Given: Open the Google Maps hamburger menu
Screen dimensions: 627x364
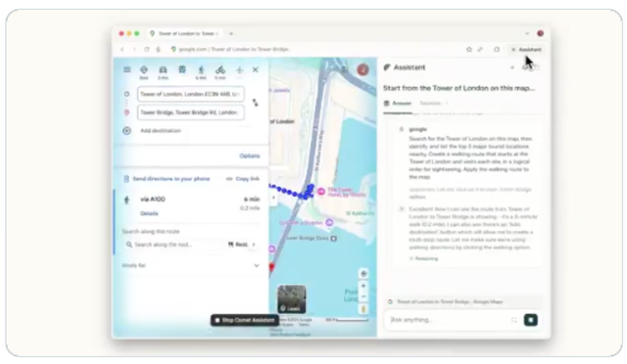Looking at the screenshot, I should (127, 69).
